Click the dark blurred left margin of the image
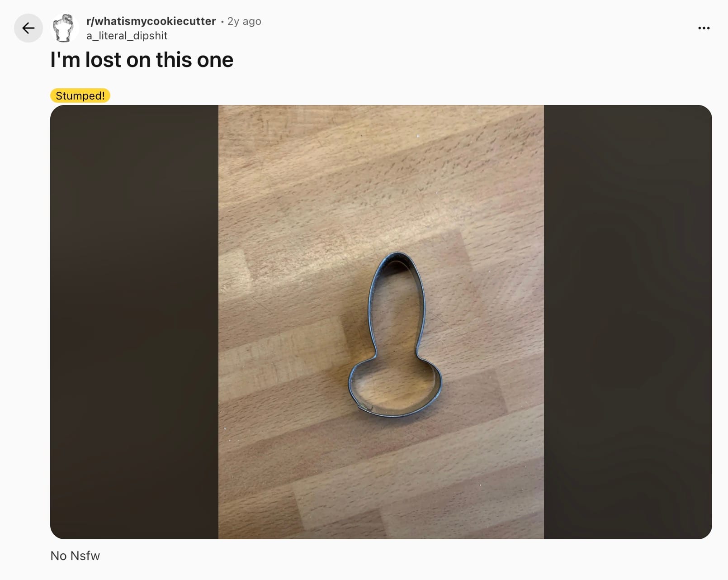728x580 pixels. click(134, 322)
